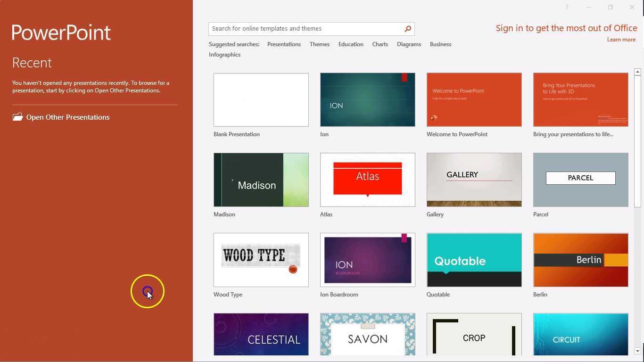Image resolution: width=644 pixels, height=362 pixels.
Task: Click the search magnifier icon
Action: pyautogui.click(x=408, y=29)
